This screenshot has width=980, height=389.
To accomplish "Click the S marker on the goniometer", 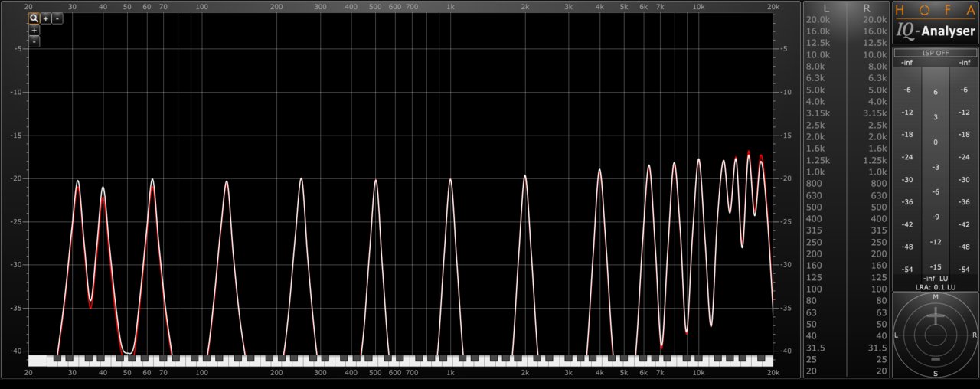I will coord(935,374).
